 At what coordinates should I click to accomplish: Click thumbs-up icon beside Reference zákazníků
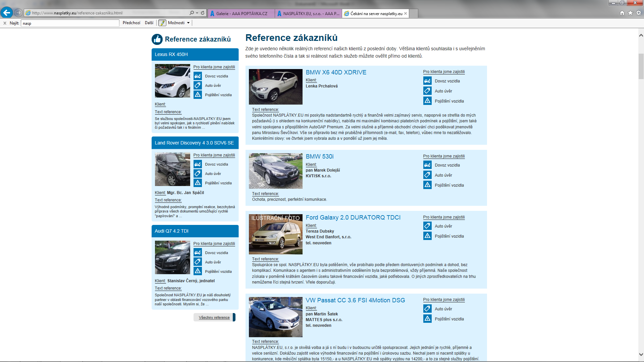coord(157,40)
